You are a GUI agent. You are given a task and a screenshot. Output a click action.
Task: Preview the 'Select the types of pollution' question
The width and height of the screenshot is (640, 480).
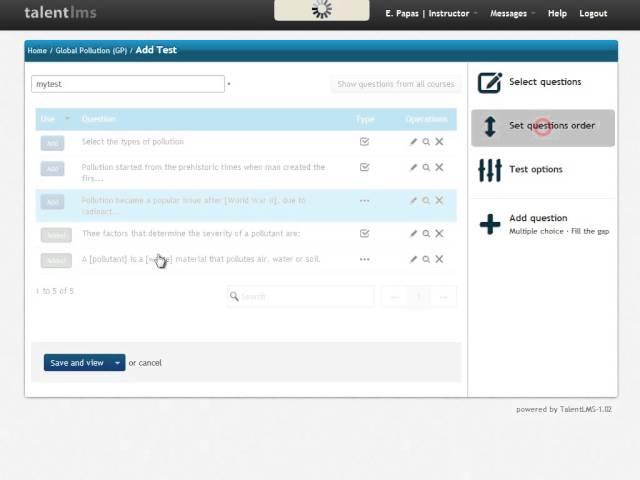(426, 142)
